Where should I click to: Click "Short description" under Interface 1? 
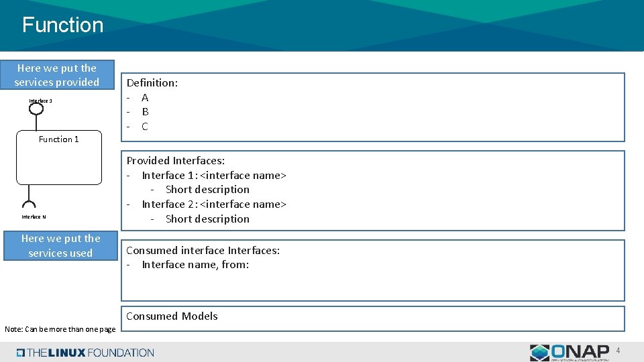[207, 190]
